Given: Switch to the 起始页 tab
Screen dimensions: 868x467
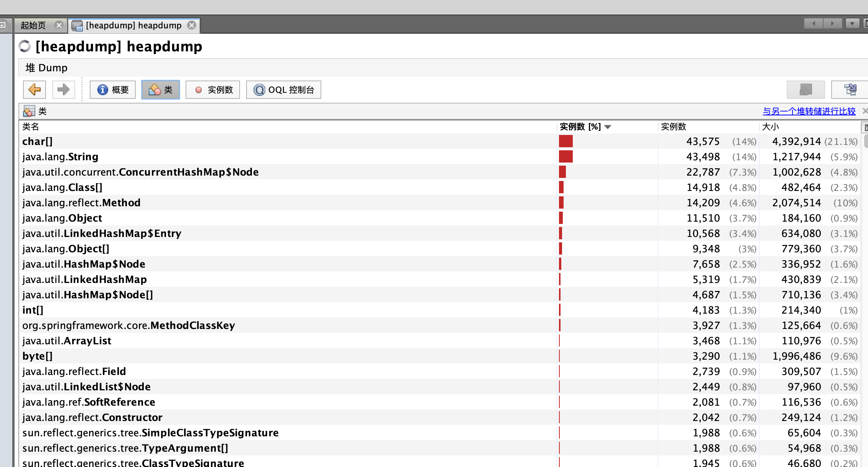Looking at the screenshot, I should (33, 25).
